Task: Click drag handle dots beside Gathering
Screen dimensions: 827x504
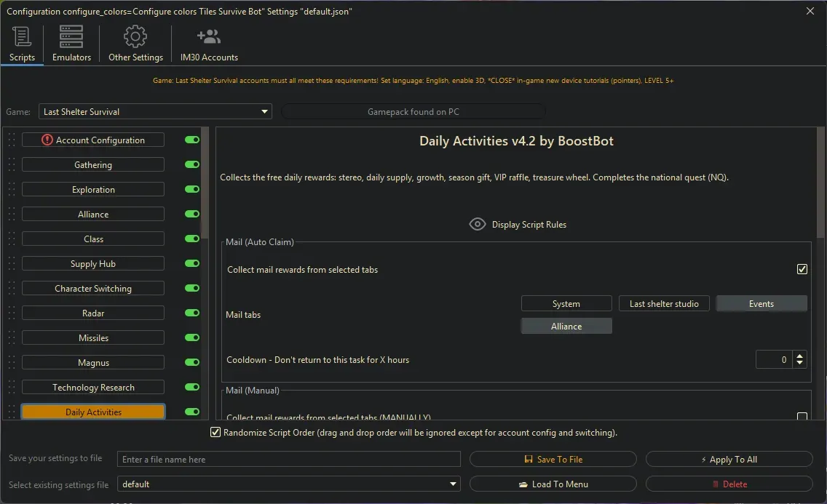Action: [12, 165]
